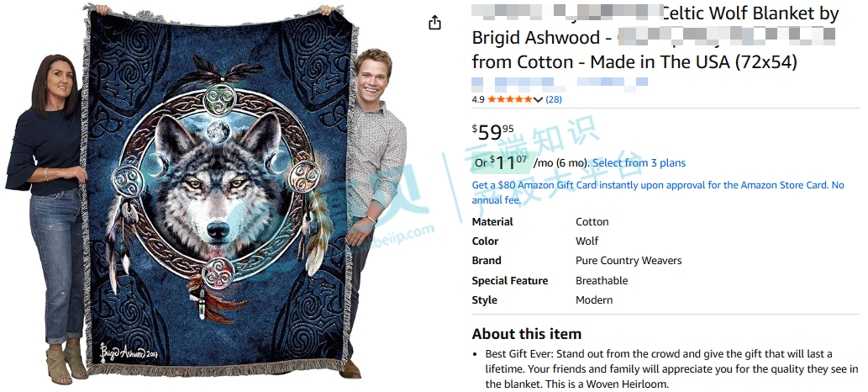Click the 'Modern' style value
Image resolution: width=868 pixels, height=392 pixels.
tap(594, 300)
